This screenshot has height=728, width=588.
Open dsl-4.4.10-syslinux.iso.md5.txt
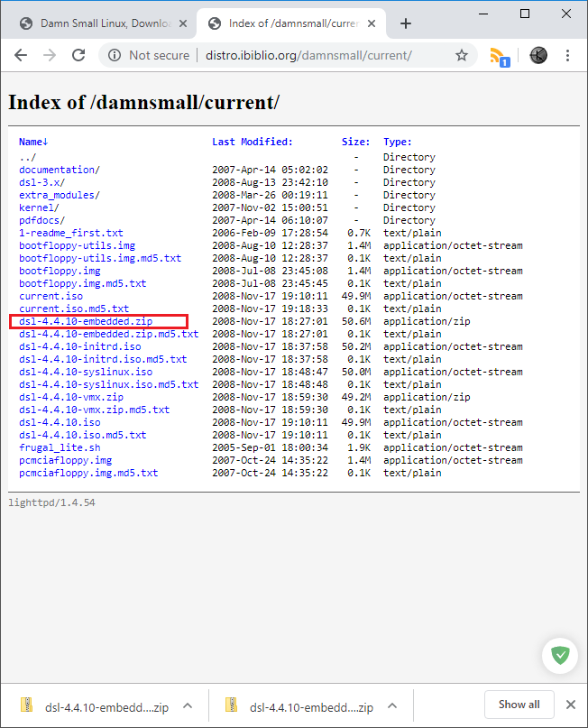point(108,384)
